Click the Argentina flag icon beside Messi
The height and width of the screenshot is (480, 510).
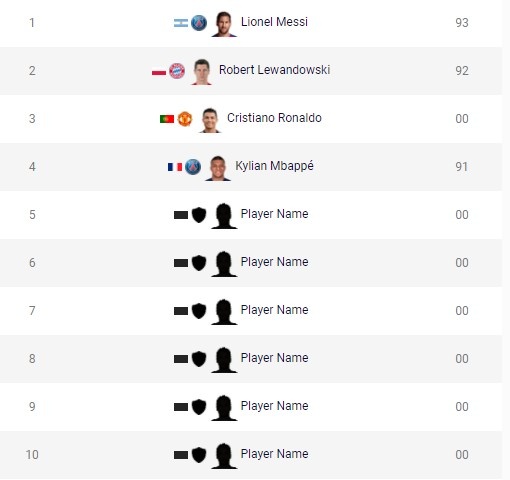(181, 23)
